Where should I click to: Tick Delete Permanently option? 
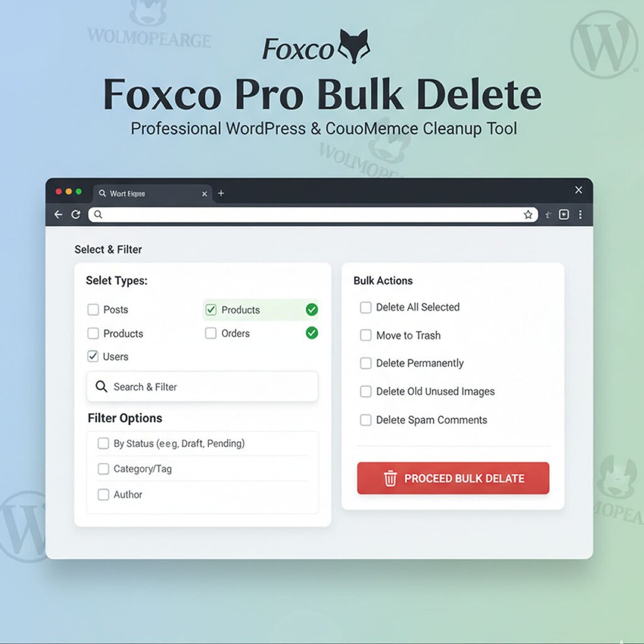pyautogui.click(x=365, y=363)
